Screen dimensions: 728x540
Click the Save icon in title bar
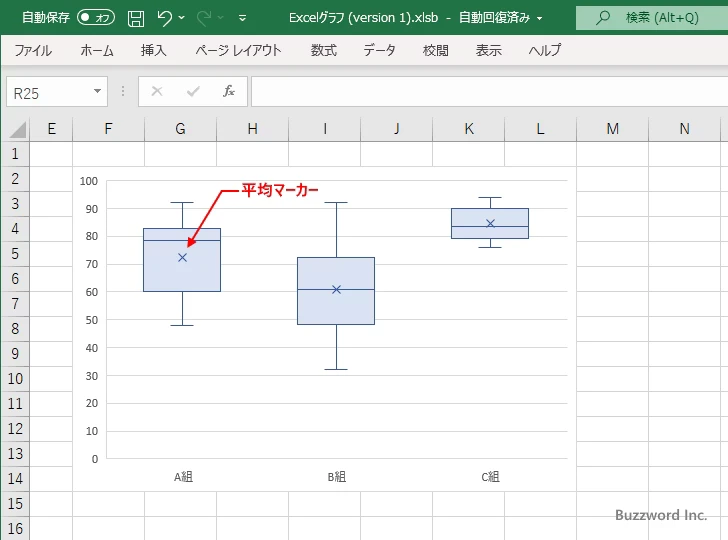[136, 18]
